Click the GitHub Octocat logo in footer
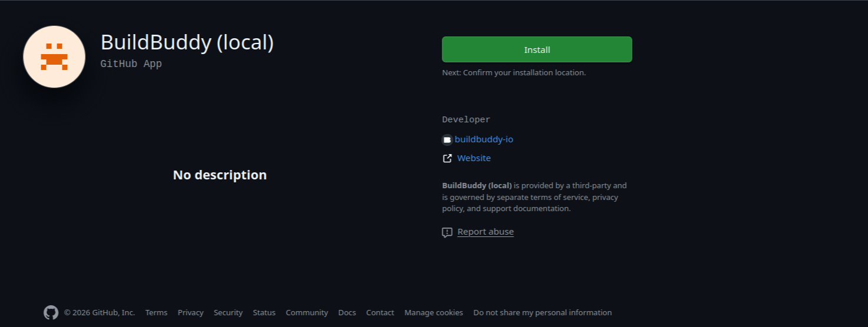Image resolution: width=868 pixels, height=327 pixels. 51,312
